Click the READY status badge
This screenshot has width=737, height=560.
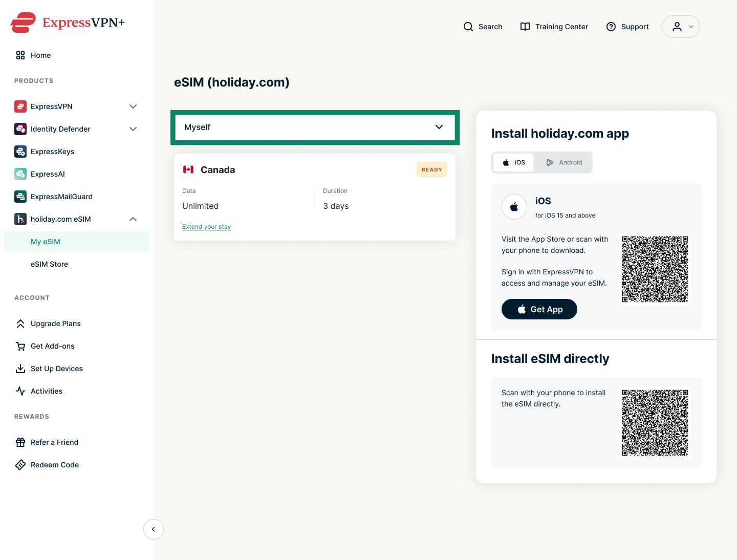(432, 169)
